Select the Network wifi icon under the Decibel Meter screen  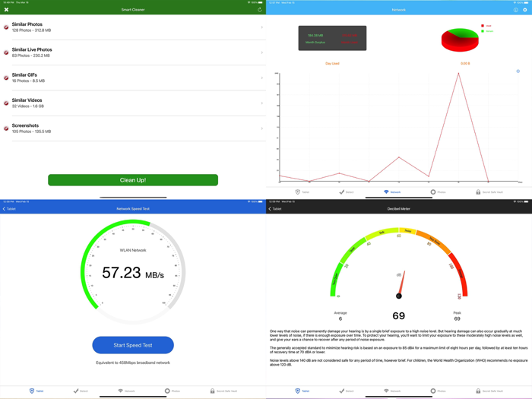(x=386, y=391)
